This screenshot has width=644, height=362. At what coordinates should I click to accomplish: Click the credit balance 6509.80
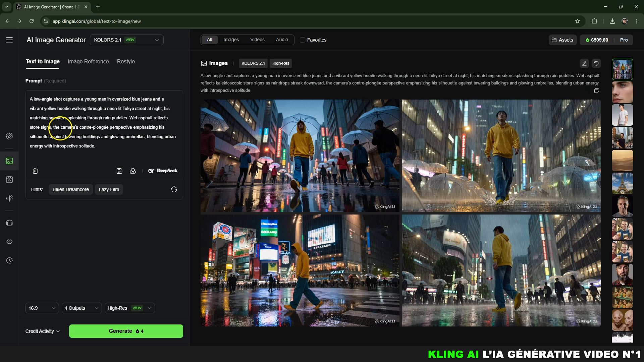pyautogui.click(x=597, y=40)
